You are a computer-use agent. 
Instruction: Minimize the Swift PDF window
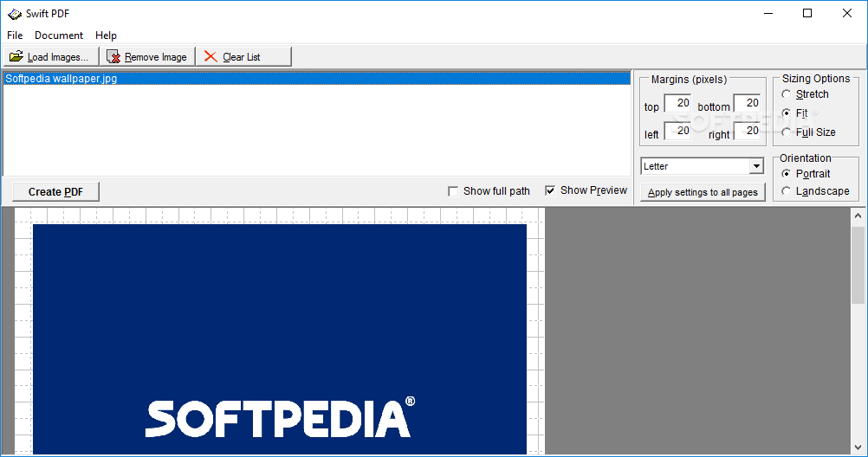pyautogui.click(x=768, y=13)
